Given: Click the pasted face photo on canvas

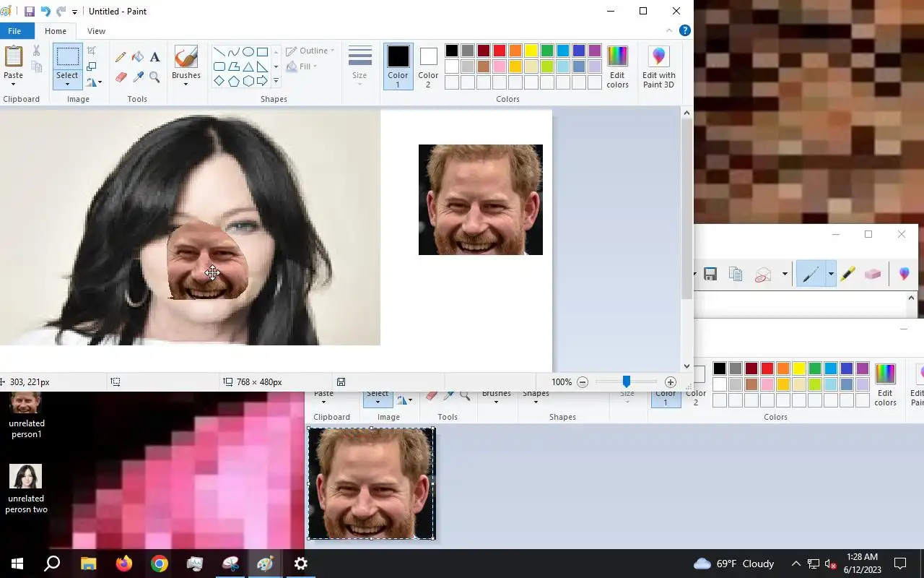Looking at the screenshot, I should [x=481, y=199].
